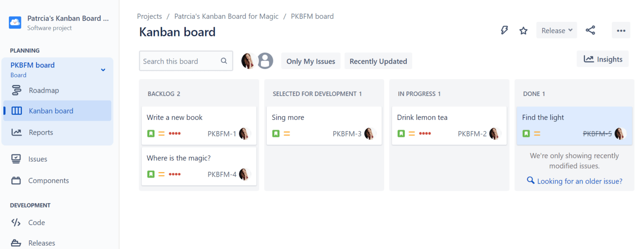Open Releases using the sidebar icon
This screenshot has width=644, height=249.
[x=17, y=243]
